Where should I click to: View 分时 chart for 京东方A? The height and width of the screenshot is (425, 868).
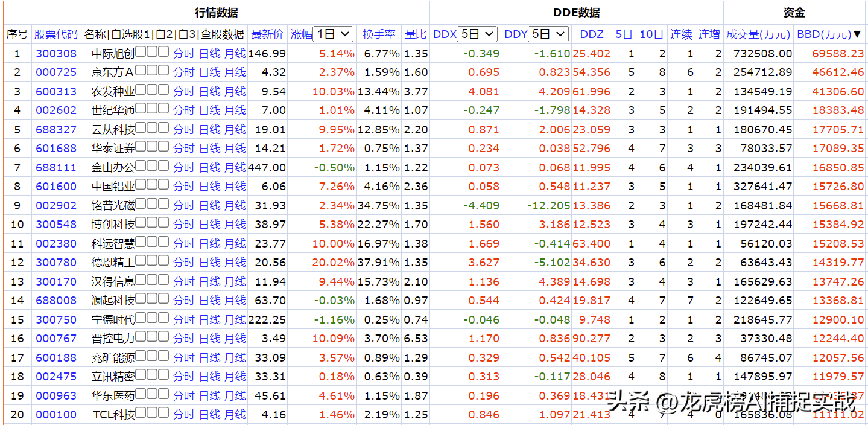coord(183,72)
